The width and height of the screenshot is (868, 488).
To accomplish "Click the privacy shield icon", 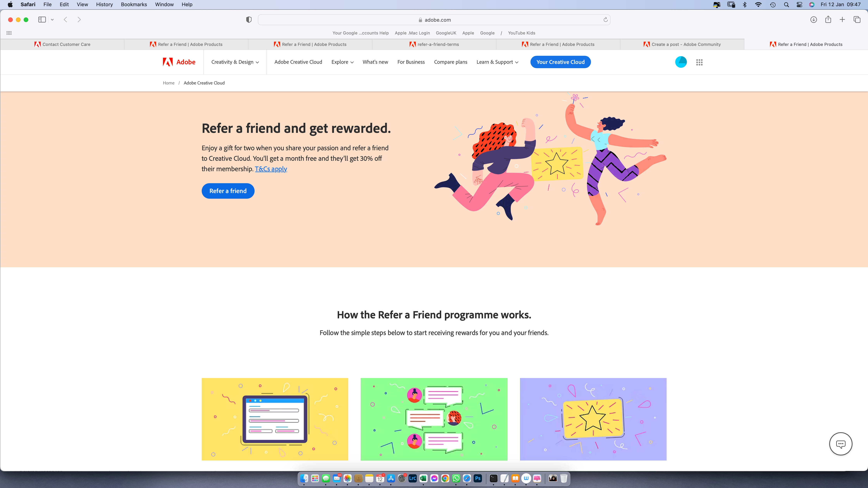I will tap(249, 20).
